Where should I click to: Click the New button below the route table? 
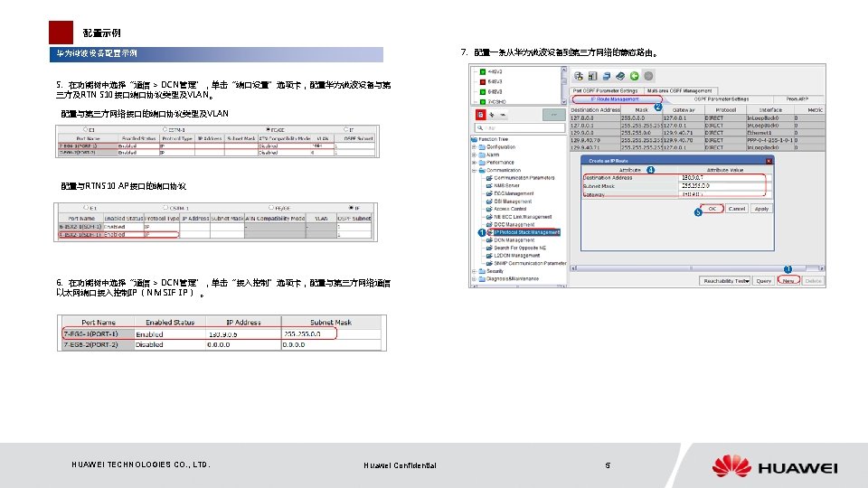pos(788,281)
